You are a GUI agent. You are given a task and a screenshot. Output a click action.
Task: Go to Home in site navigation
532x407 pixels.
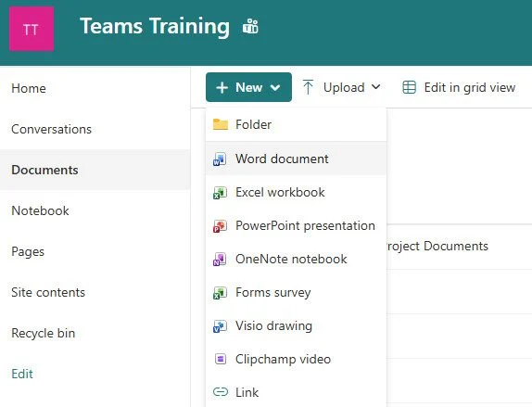[29, 88]
